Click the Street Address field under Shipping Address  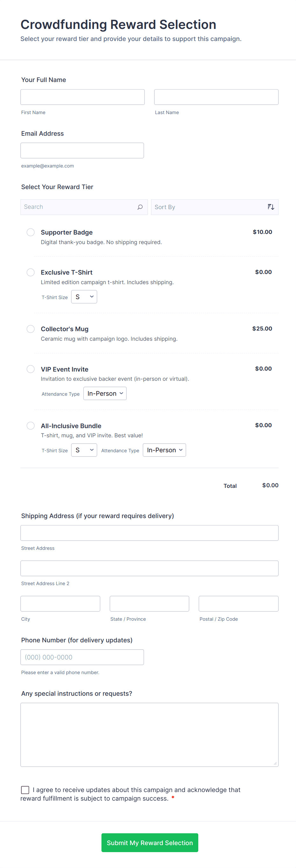click(150, 533)
